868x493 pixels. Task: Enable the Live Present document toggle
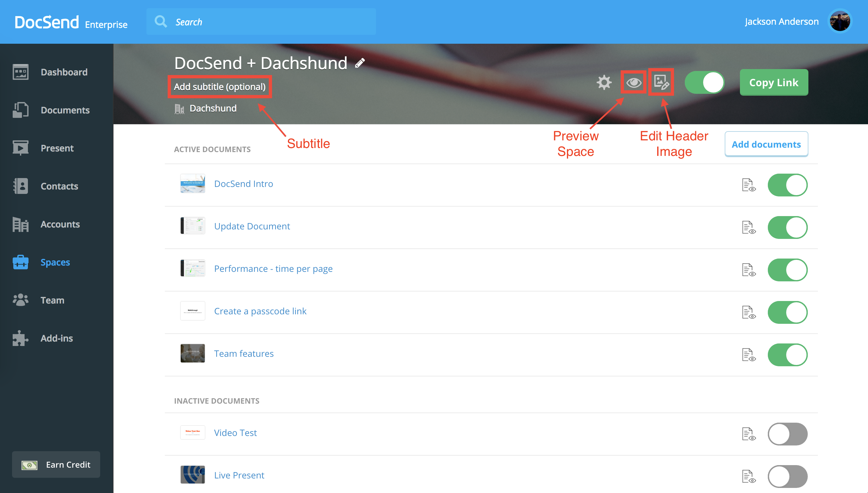787,476
